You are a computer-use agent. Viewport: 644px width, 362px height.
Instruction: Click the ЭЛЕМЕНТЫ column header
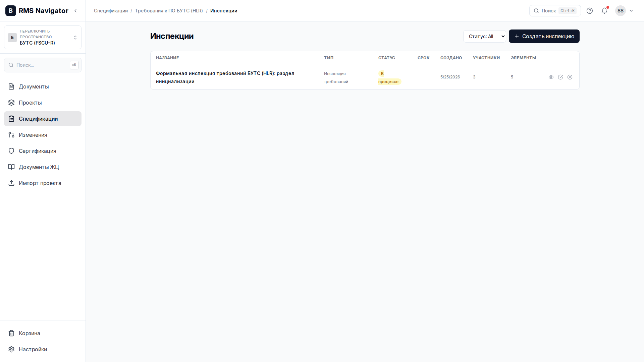(x=523, y=58)
